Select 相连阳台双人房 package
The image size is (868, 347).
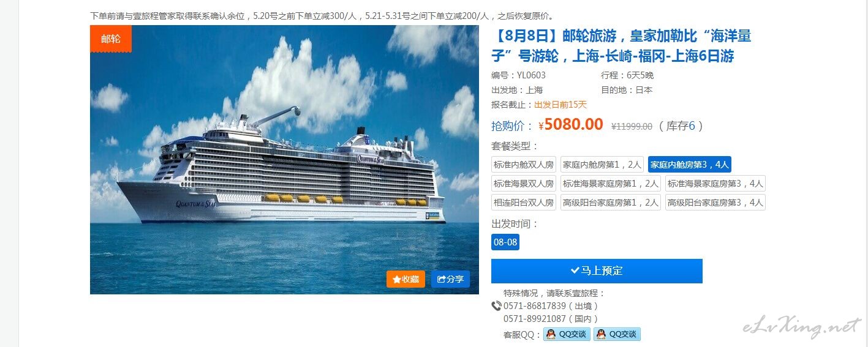[524, 203]
